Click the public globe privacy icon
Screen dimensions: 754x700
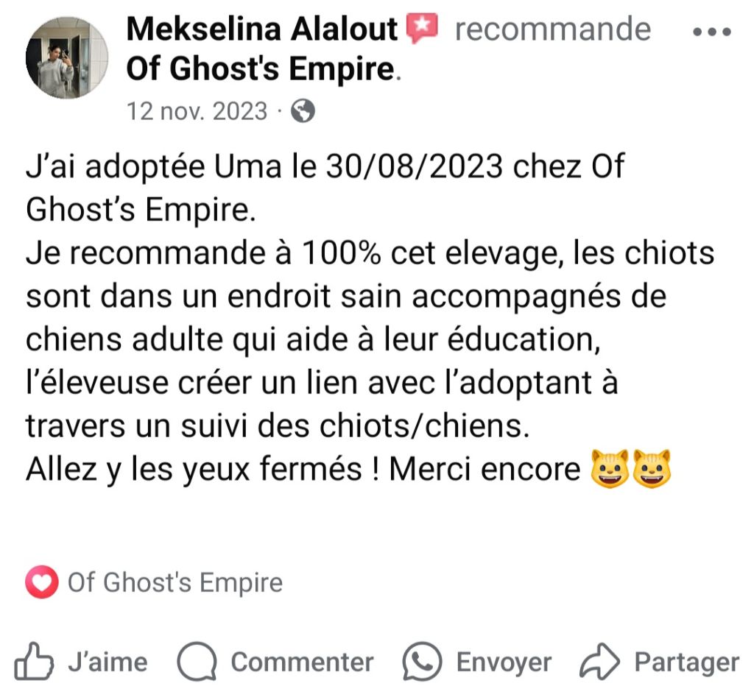(303, 111)
